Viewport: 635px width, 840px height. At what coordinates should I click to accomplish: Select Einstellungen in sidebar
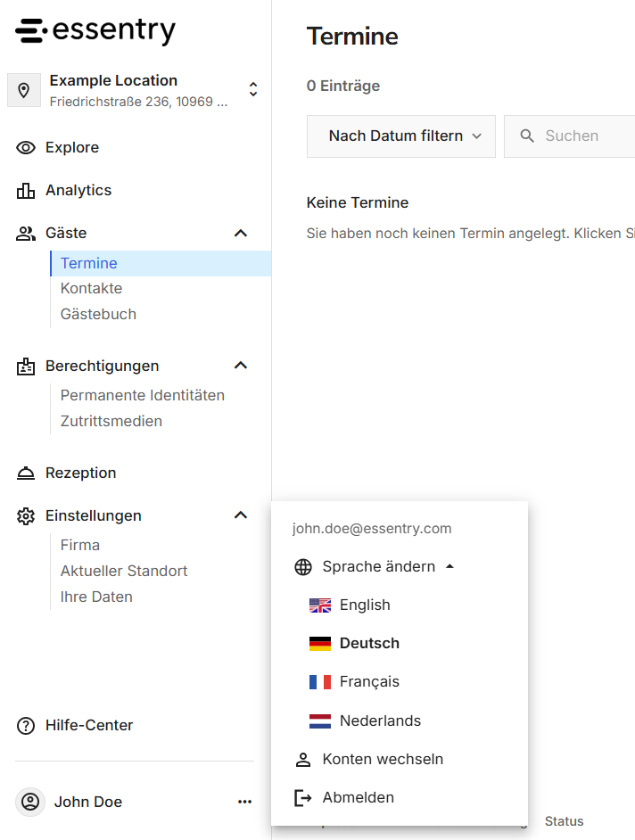click(x=94, y=516)
